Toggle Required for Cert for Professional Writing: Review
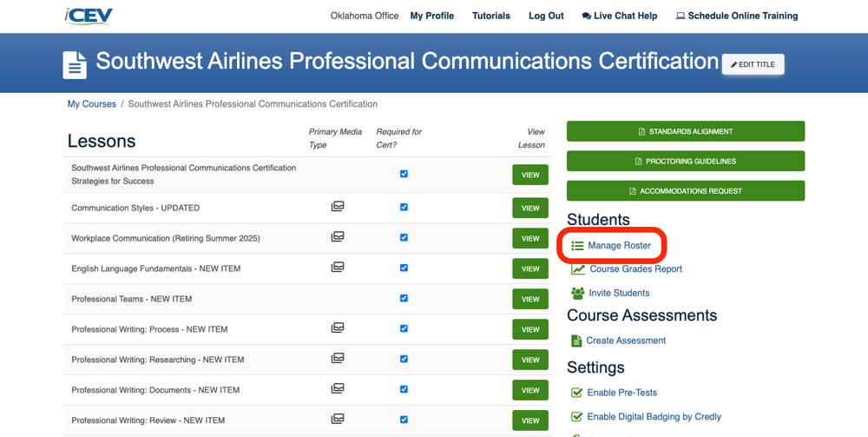 404,420
